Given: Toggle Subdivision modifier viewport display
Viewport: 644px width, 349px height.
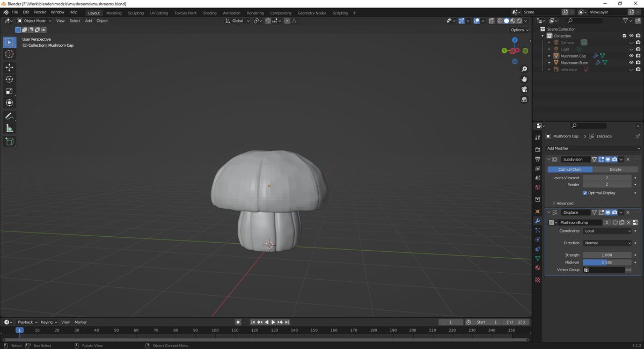Looking at the screenshot, I should (x=608, y=159).
